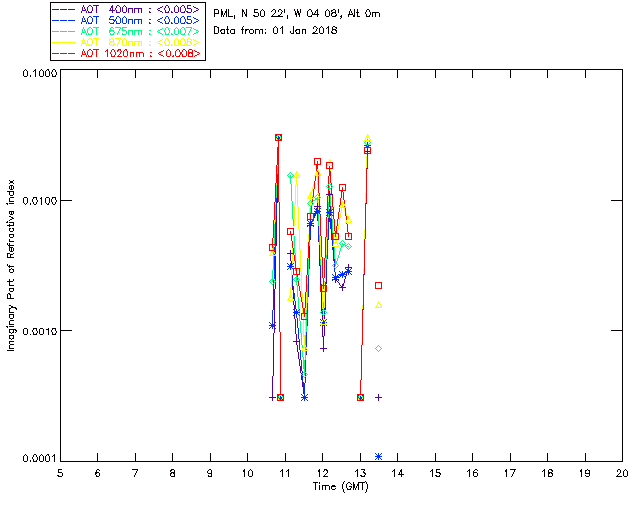640x512 pixels.
Task: Select the isolated green diamond marker at 13.5 hours
Action: 378,348
